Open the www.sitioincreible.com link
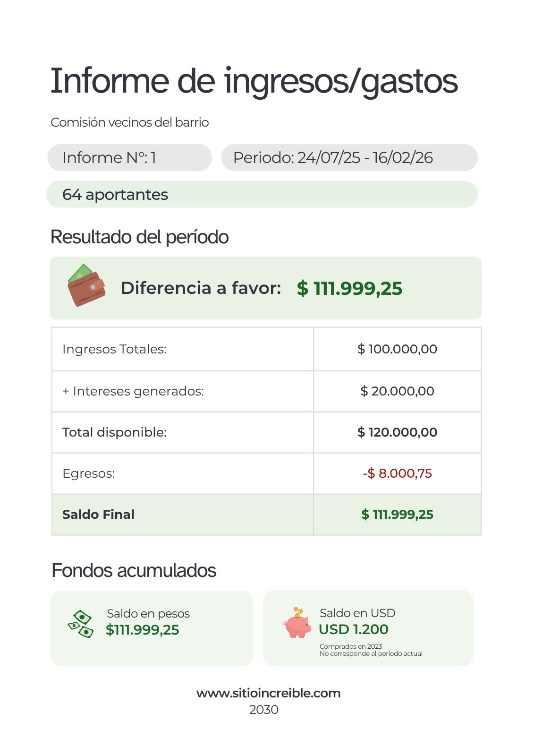The height and width of the screenshot is (756, 534). click(268, 693)
